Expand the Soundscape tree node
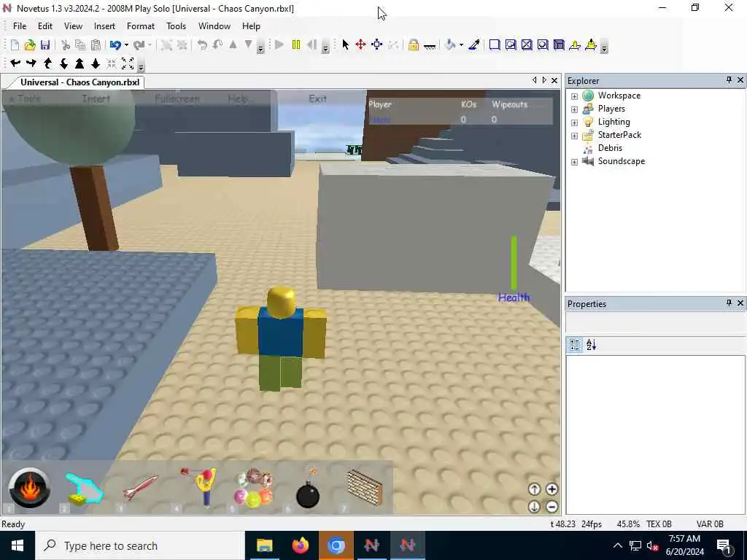The width and height of the screenshot is (747, 560). pos(575,162)
